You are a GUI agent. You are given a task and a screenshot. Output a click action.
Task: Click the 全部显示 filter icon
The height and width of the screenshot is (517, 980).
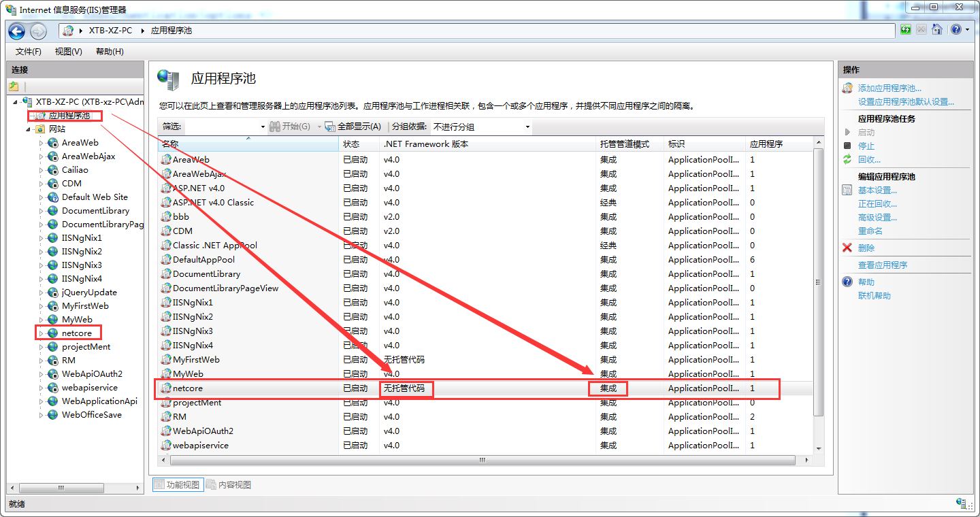(x=330, y=127)
